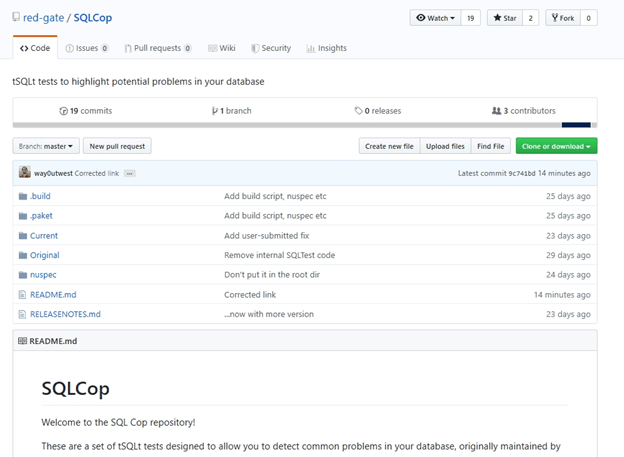Click the contributors people icon
Screen dimensions: 624x457
tap(496, 111)
